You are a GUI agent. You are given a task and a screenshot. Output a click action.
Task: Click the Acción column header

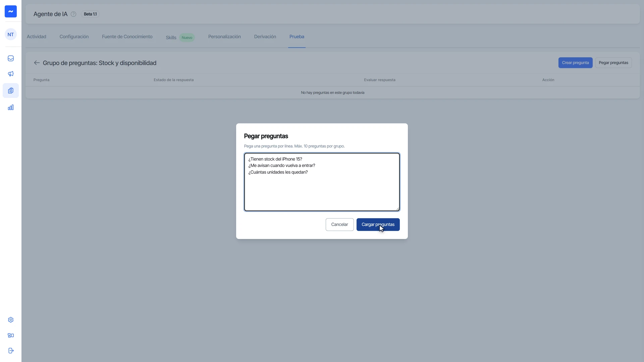click(548, 80)
